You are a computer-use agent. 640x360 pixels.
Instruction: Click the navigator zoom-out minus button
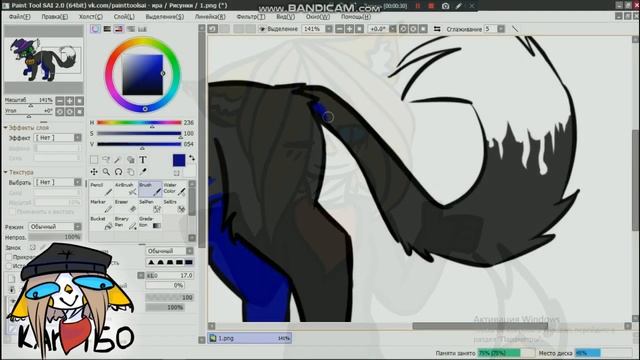click(60, 101)
